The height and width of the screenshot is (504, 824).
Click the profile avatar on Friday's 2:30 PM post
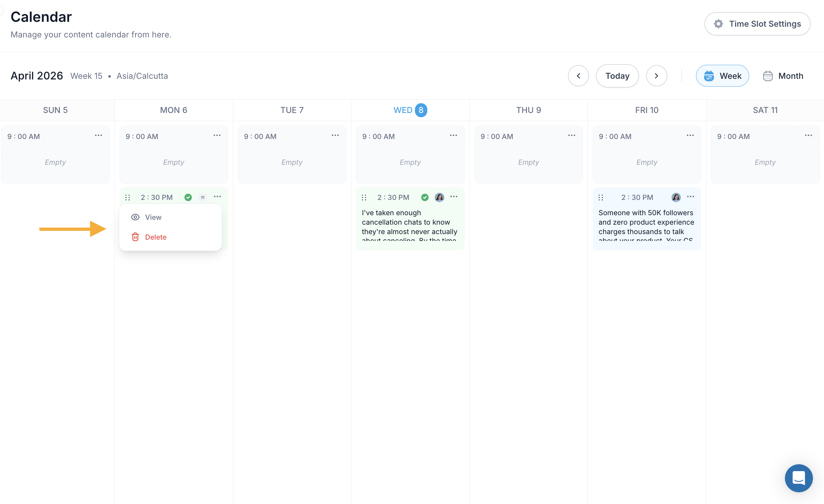click(676, 198)
